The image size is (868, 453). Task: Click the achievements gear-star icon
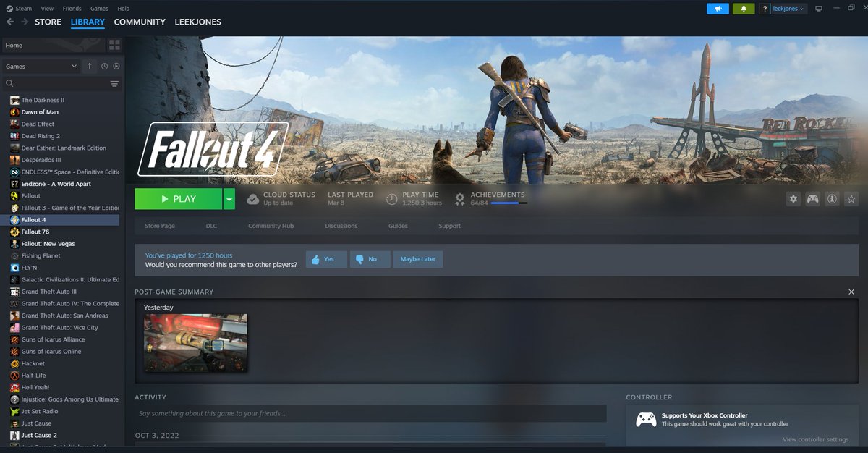coord(460,199)
